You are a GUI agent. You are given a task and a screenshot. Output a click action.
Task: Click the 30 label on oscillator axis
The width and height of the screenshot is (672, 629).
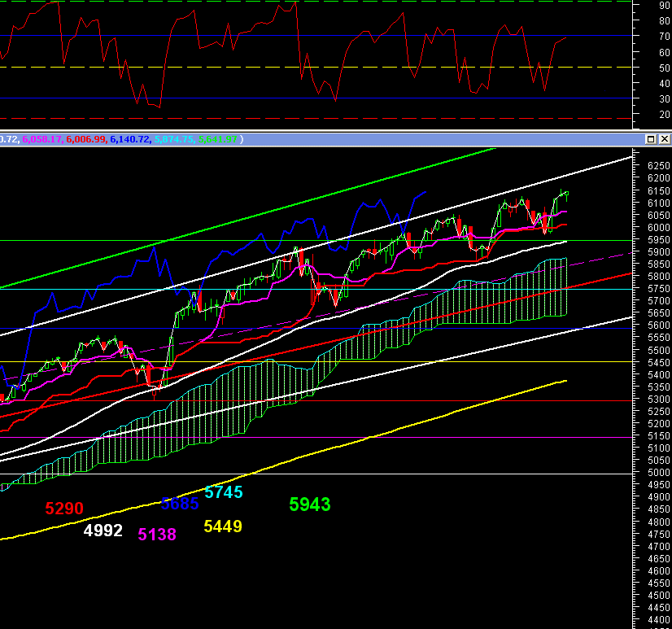tap(664, 98)
